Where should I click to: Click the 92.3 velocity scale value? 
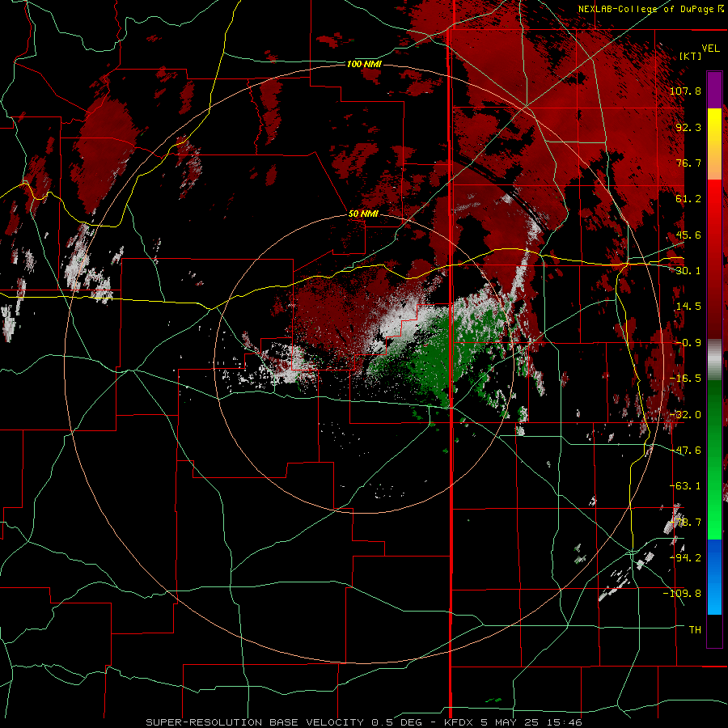point(688,127)
